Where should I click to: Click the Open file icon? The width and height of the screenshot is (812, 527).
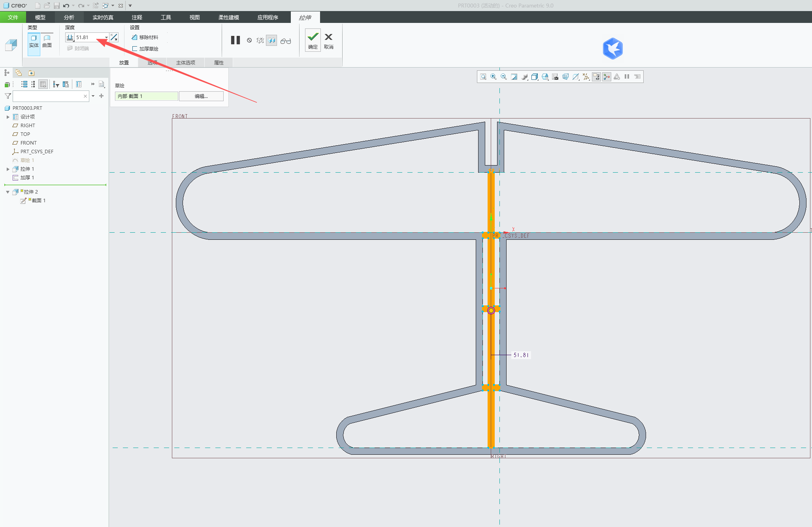click(47, 6)
